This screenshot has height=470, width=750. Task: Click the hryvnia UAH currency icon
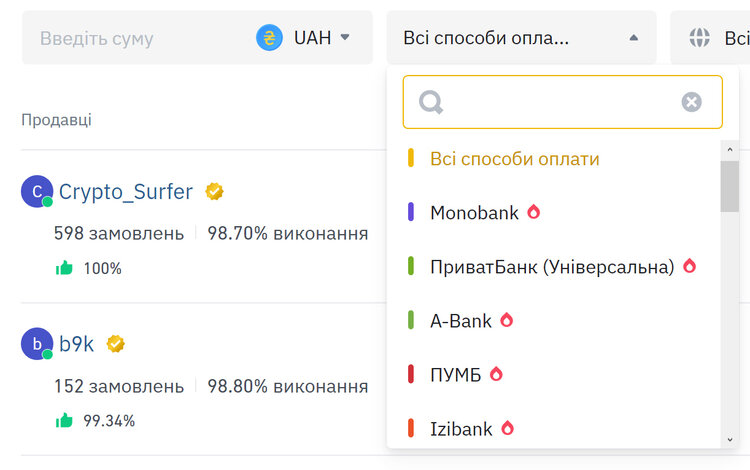[269, 37]
